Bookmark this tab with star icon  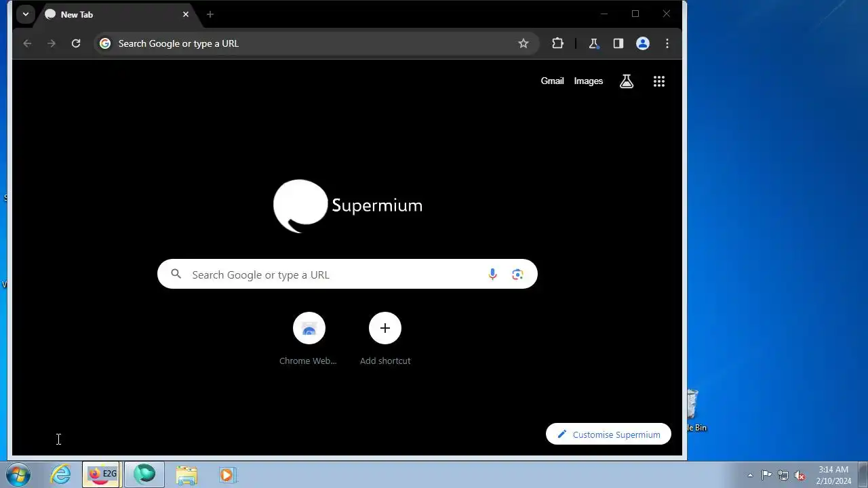click(524, 43)
